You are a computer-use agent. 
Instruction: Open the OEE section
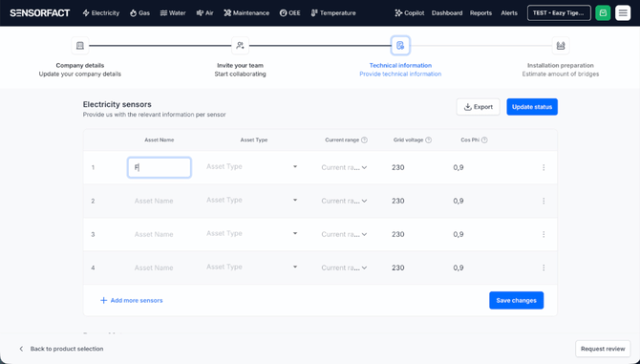click(x=290, y=13)
